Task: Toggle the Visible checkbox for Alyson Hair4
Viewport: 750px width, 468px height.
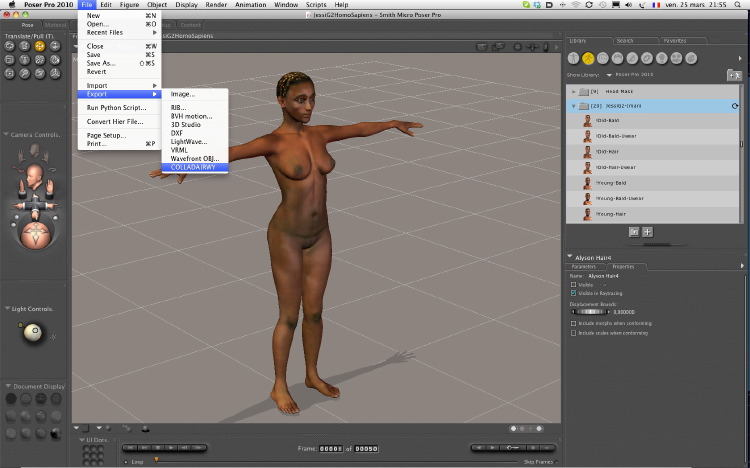Action: [x=573, y=285]
